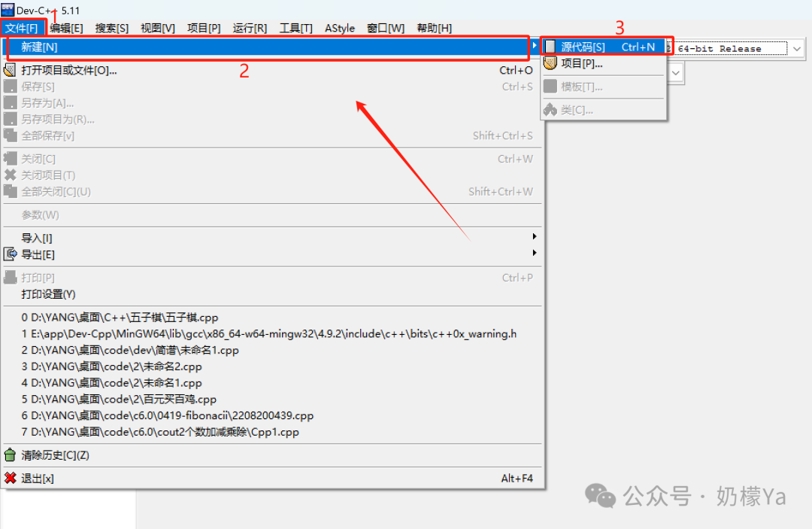812x529 pixels.
Task: Open the 项目[P] menu in menu bar
Action: 204,28
